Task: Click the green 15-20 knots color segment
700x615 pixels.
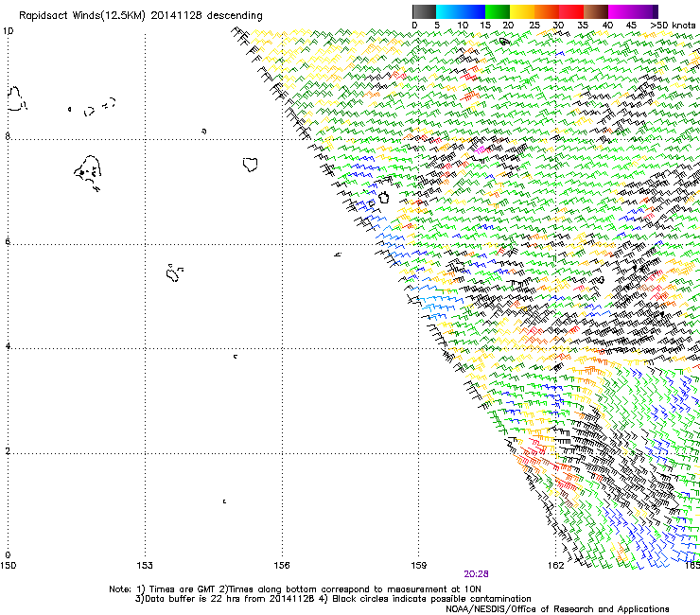Action: (x=498, y=11)
